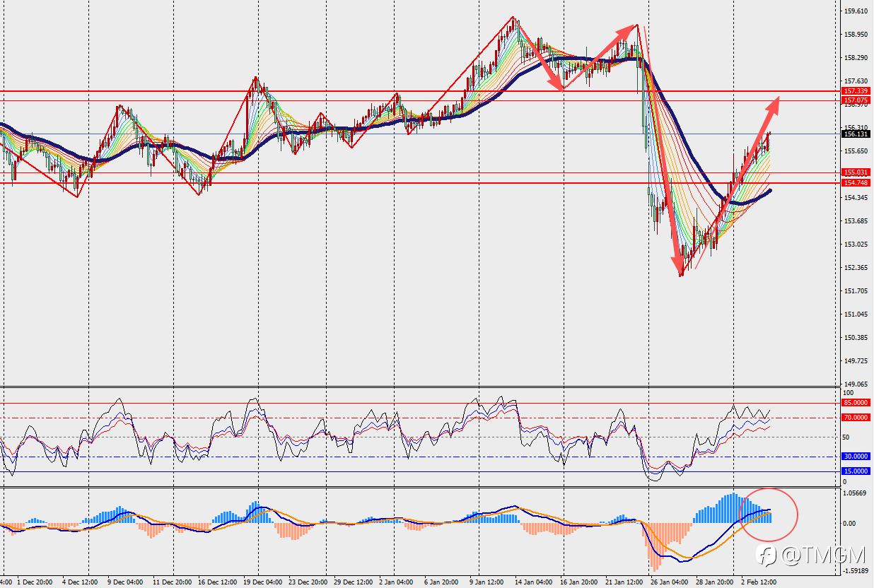The height and width of the screenshot is (588, 874).
Task: Click the red 157.075 price label
Action: click(856, 100)
